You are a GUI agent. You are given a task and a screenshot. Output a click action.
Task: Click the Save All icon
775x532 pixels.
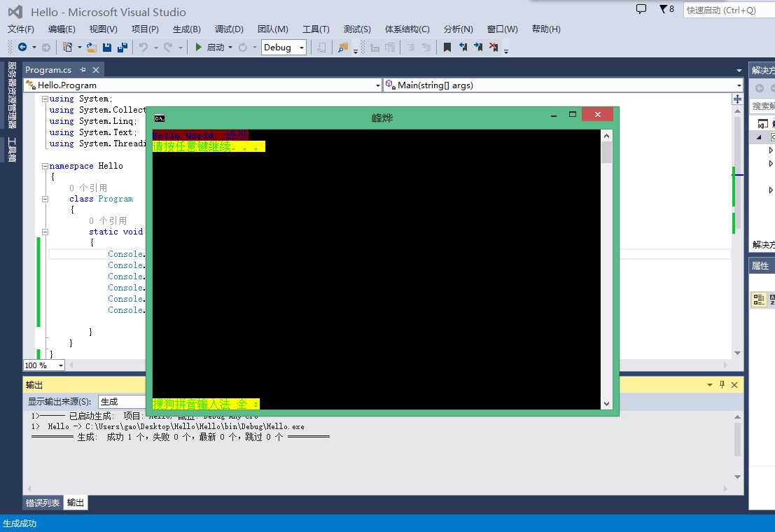point(123,47)
